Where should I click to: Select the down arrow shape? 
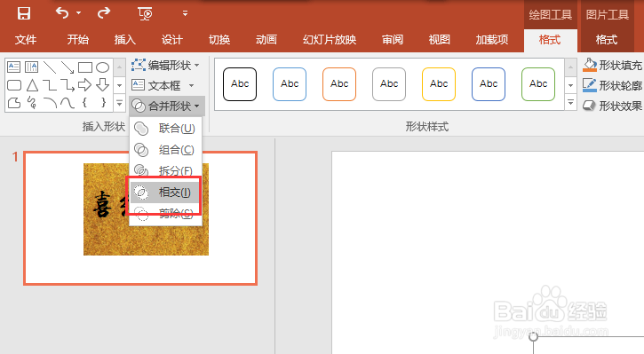click(103, 85)
